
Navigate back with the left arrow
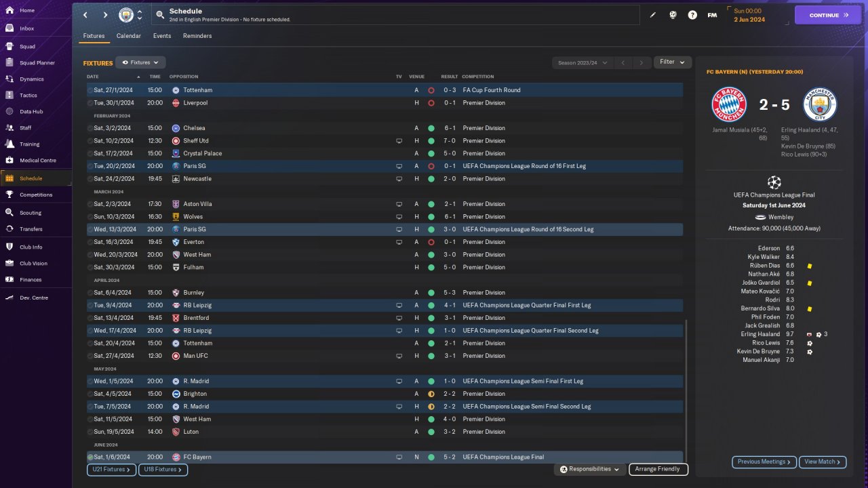pos(85,15)
